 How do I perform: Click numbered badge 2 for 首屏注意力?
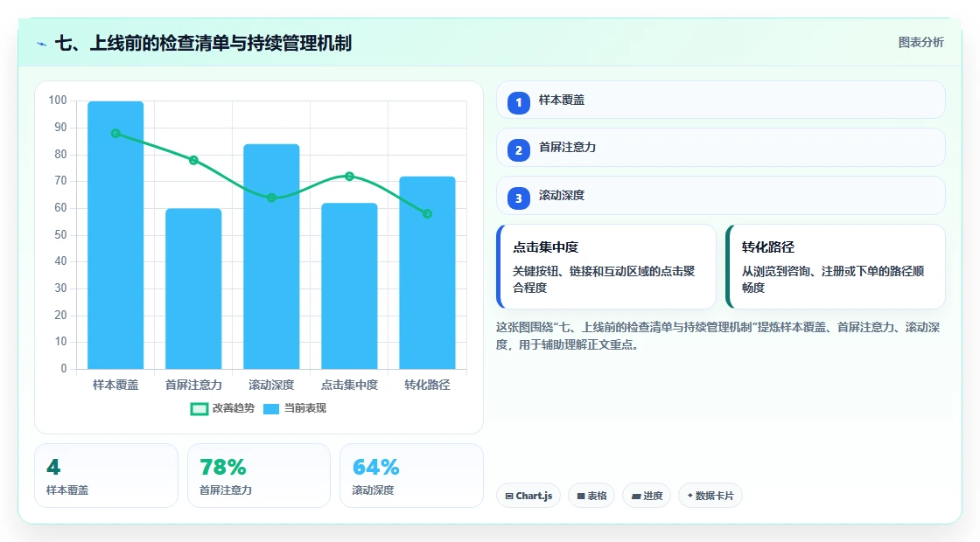519,150
